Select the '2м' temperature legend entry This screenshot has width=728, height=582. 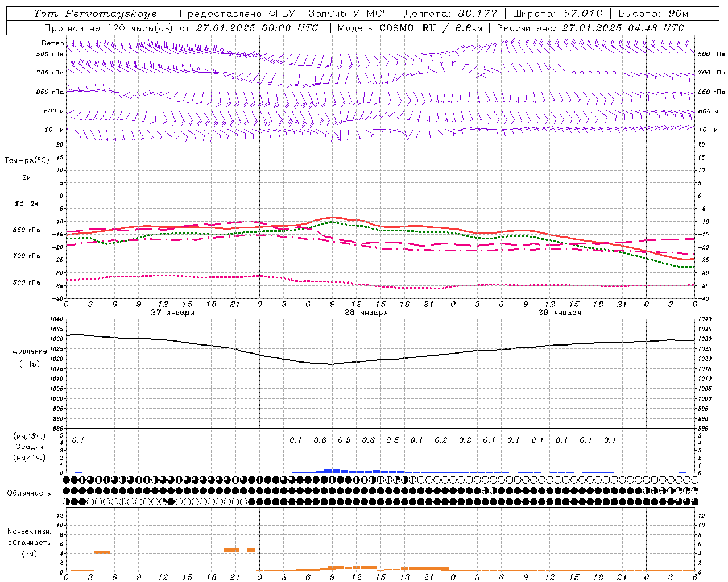click(x=26, y=178)
